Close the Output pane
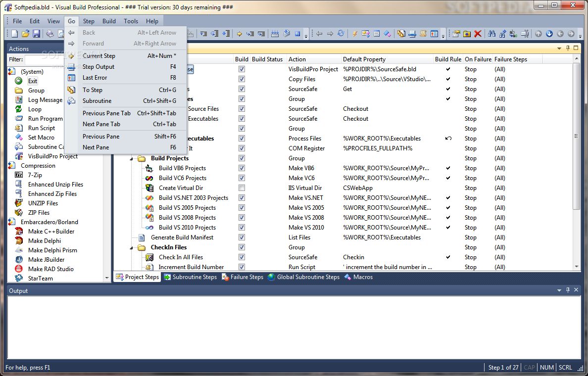 [577, 290]
